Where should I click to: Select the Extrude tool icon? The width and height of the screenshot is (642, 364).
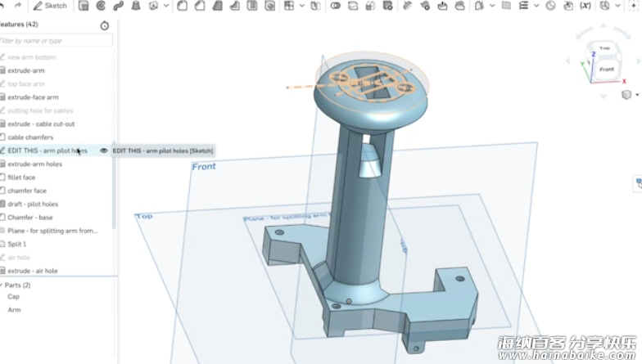coord(84,6)
